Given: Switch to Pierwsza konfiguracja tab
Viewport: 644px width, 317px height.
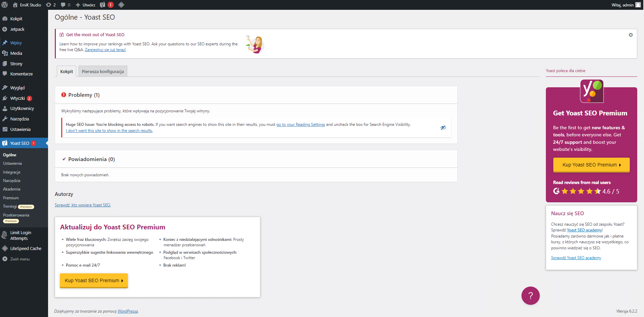Looking at the screenshot, I should 103,71.
